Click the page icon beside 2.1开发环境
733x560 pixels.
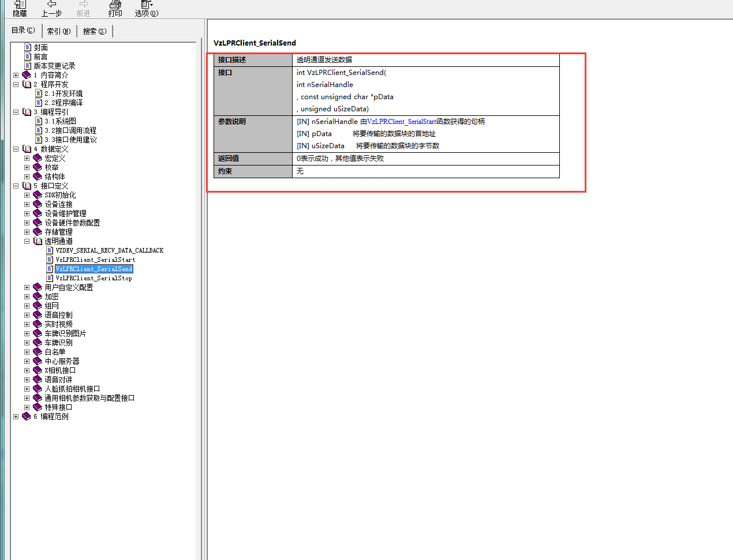(39, 93)
